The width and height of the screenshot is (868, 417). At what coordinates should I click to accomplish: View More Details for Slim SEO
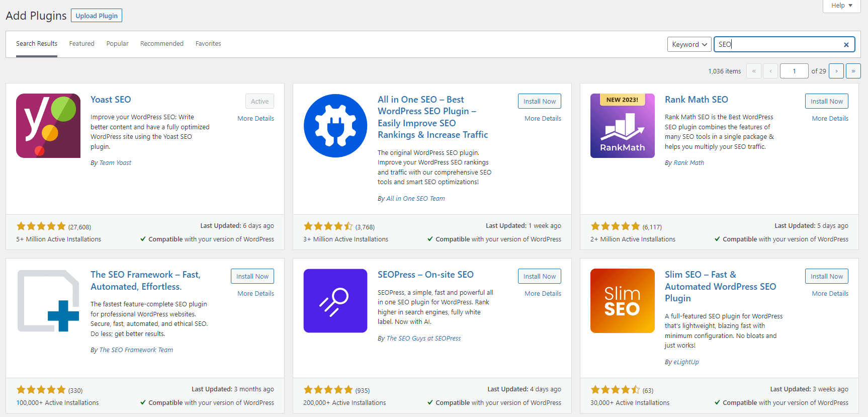click(830, 294)
